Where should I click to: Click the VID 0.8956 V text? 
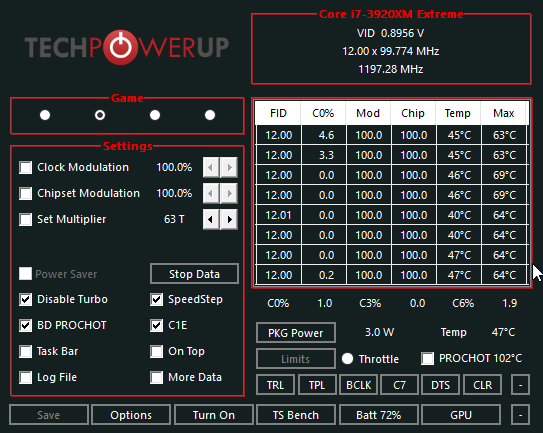point(391,33)
